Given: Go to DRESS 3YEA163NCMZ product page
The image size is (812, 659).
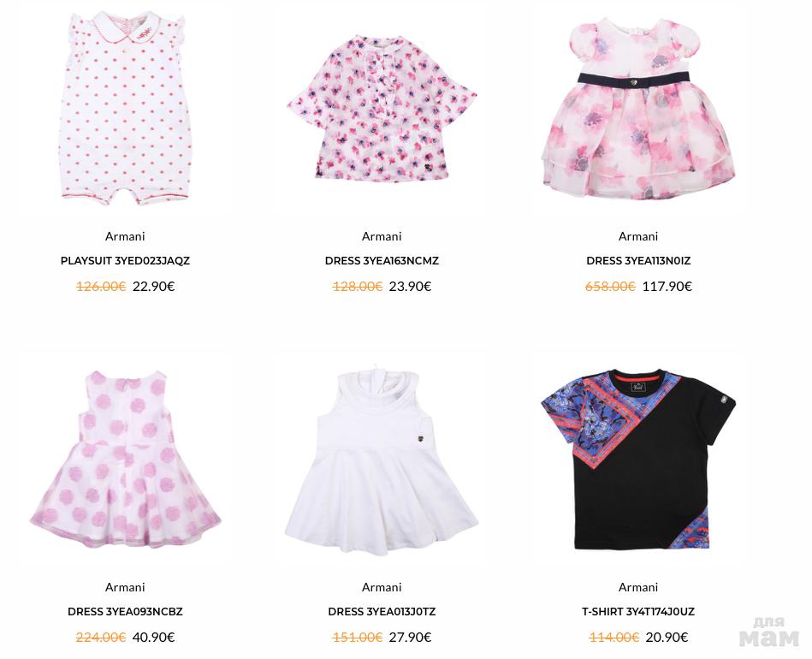Looking at the screenshot, I should [x=382, y=260].
